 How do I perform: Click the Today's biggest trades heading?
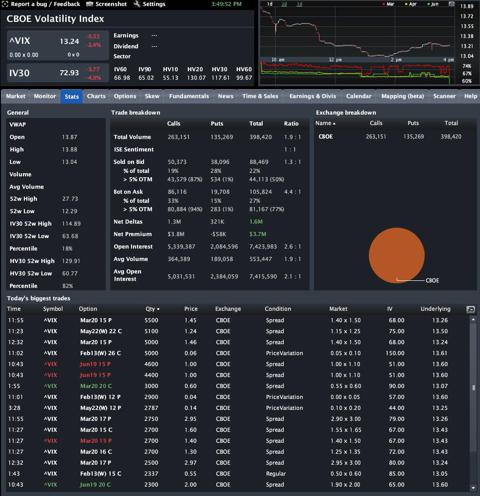point(39,298)
